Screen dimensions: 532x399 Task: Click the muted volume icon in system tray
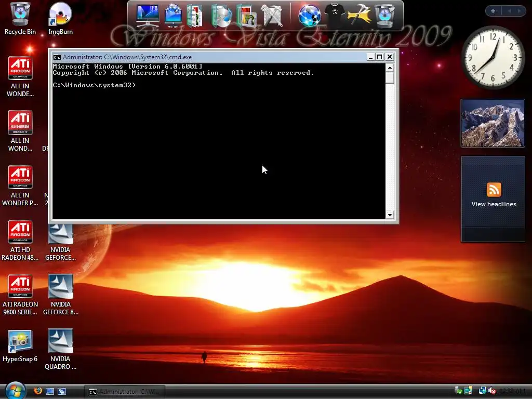(x=492, y=391)
